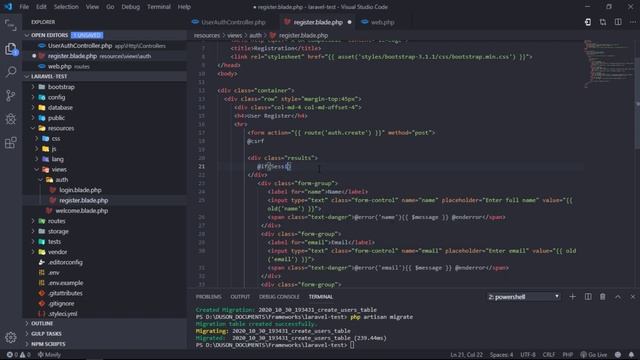640x360 pixels.
Task: Expand the public folder
Action: click(x=105, y=118)
